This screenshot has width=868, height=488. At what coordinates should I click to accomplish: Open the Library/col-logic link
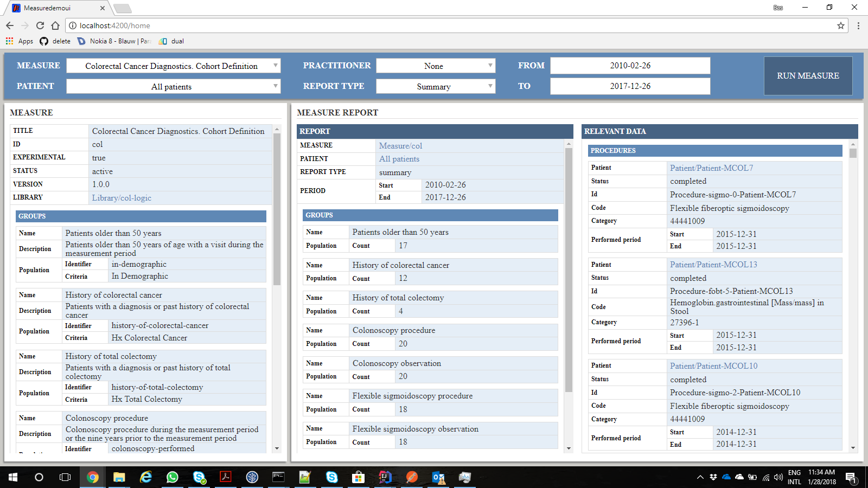(122, 198)
